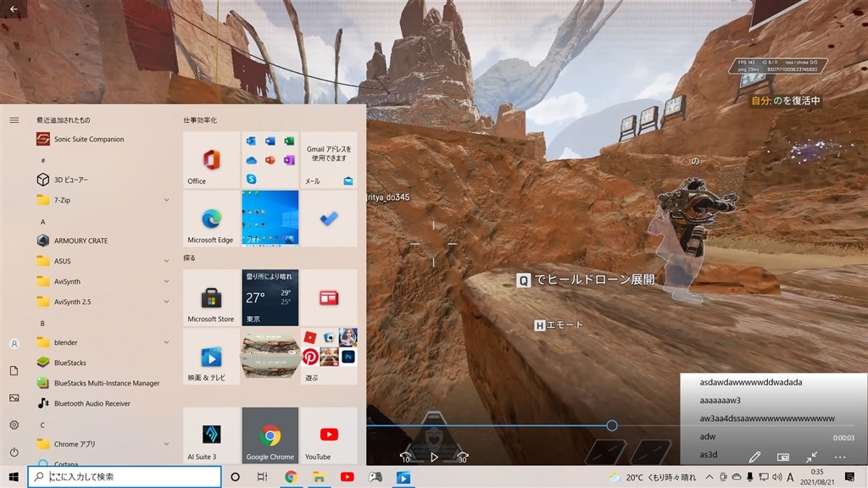Screen dimensions: 868x488
Task: Launch Google Chrome tile
Action: tap(270, 435)
